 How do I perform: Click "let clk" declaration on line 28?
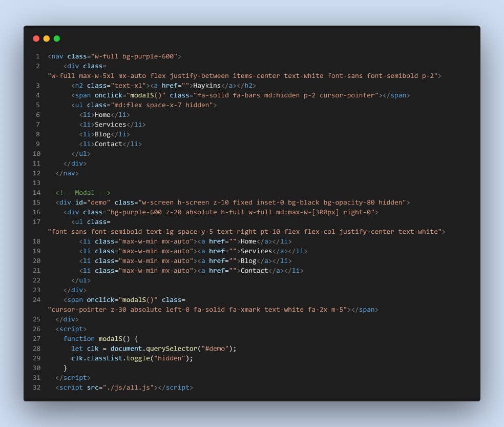(85, 349)
